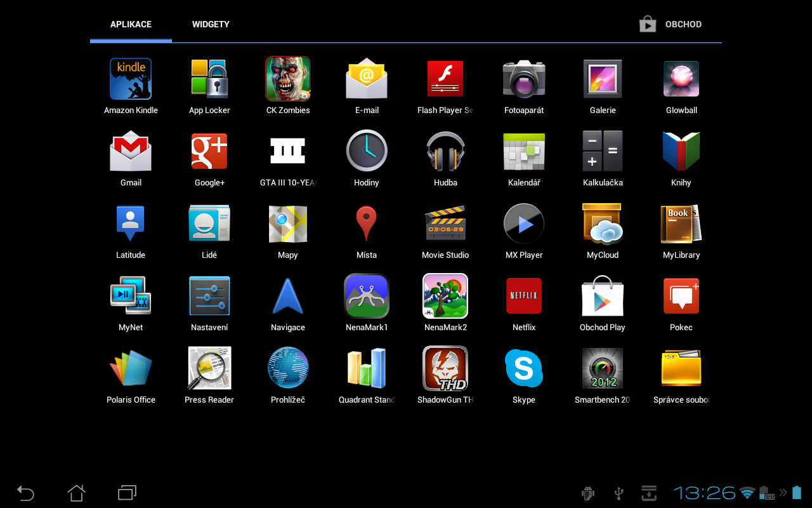Tap the download notification icon
Image resolution: width=812 pixels, height=508 pixels.
[649, 493]
